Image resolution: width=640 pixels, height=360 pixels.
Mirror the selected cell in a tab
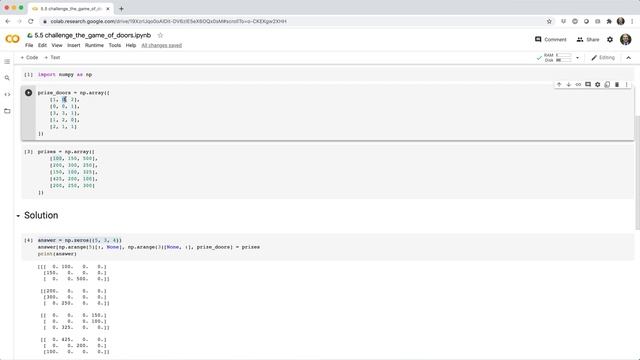(607, 84)
